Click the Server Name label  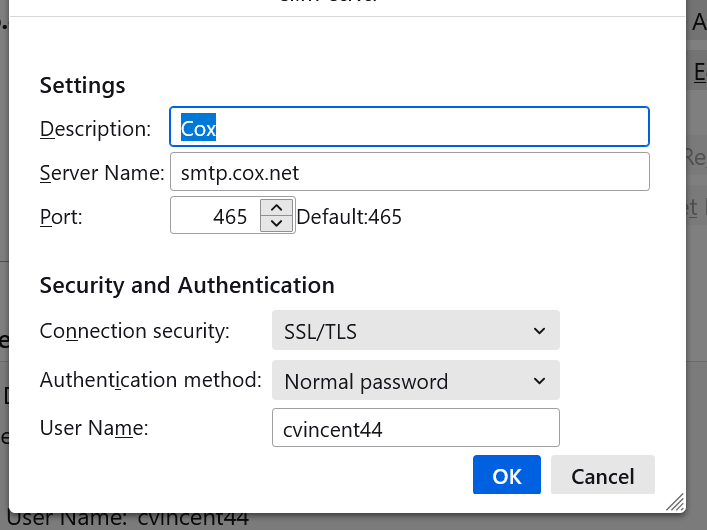coord(101,173)
